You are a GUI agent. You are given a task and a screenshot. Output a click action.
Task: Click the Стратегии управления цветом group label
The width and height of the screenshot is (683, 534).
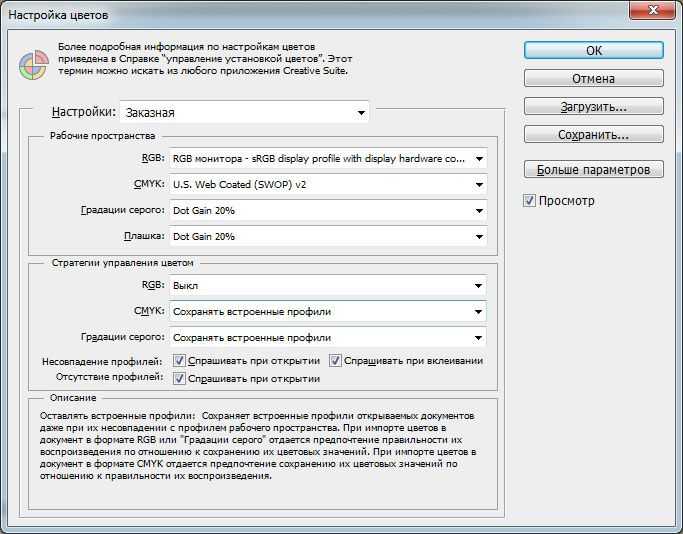pyautogui.click(x=122, y=263)
